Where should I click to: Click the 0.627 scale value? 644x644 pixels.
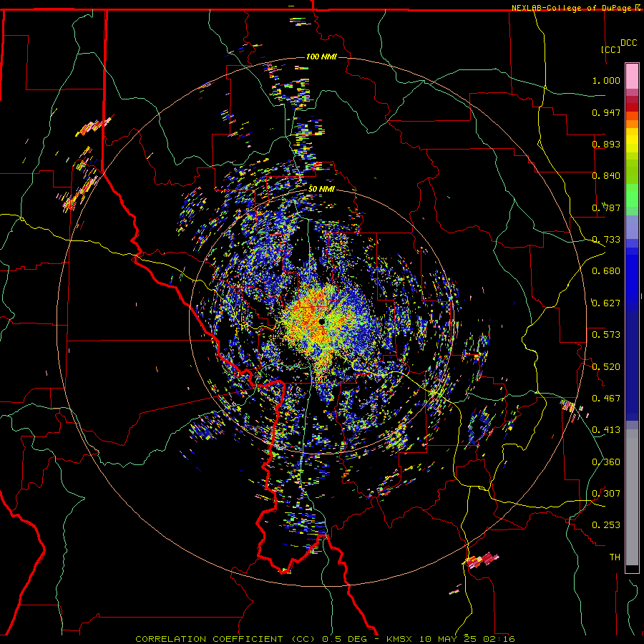(x=606, y=303)
